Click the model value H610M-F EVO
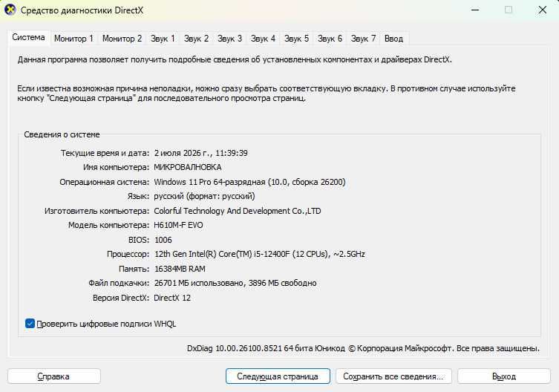This screenshot has width=559, height=392. coord(178,226)
